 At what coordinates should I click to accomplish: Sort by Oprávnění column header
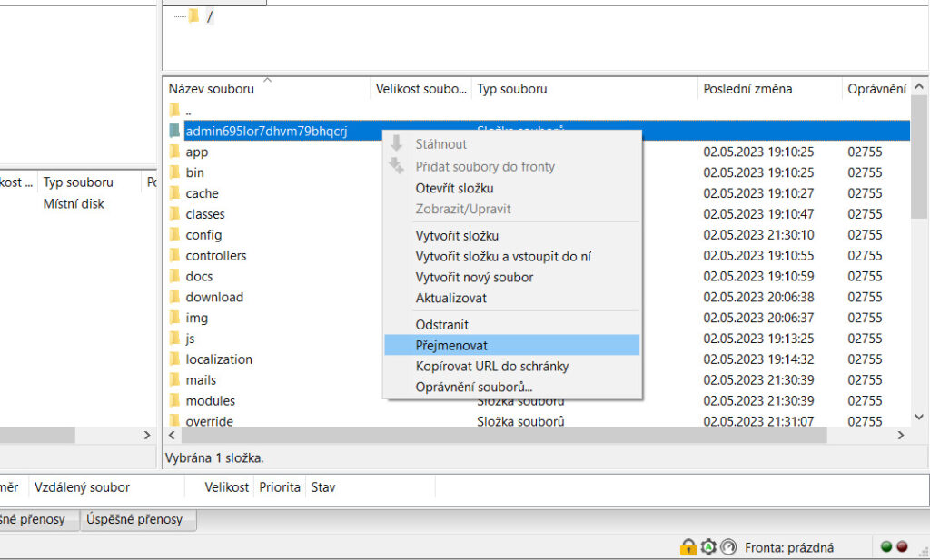point(876,89)
